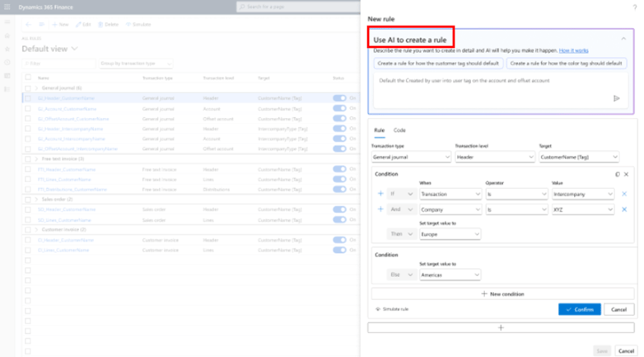Switch to the Rule tab
Screen dimensions: 644x357
(379, 130)
